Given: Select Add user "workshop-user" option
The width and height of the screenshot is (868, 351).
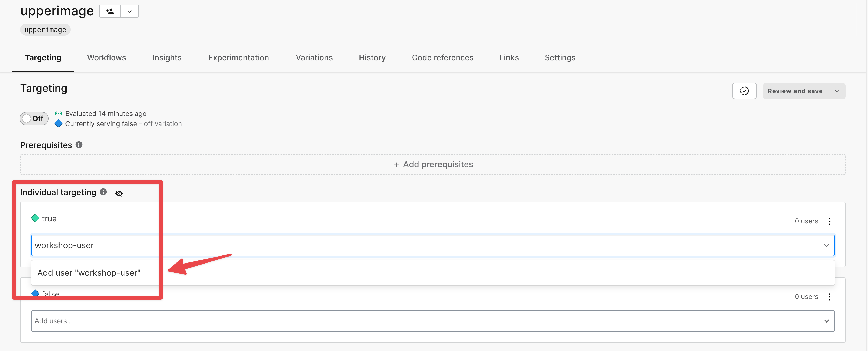Looking at the screenshot, I should point(433,273).
